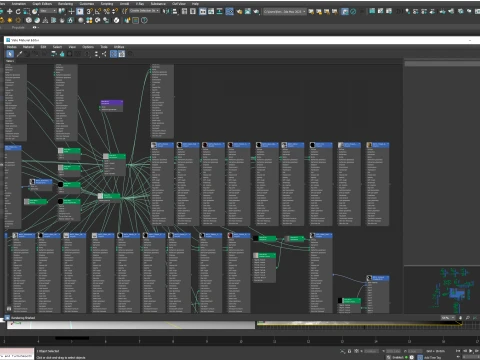The width and height of the screenshot is (480, 360).
Task: Open the Curve Editor from toolbar
Action: 211,11
